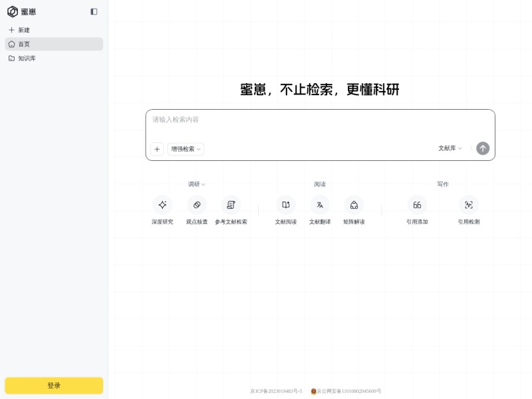The width and height of the screenshot is (532, 399).
Task: Open the 增强检索 dropdown
Action: pyautogui.click(x=186, y=149)
